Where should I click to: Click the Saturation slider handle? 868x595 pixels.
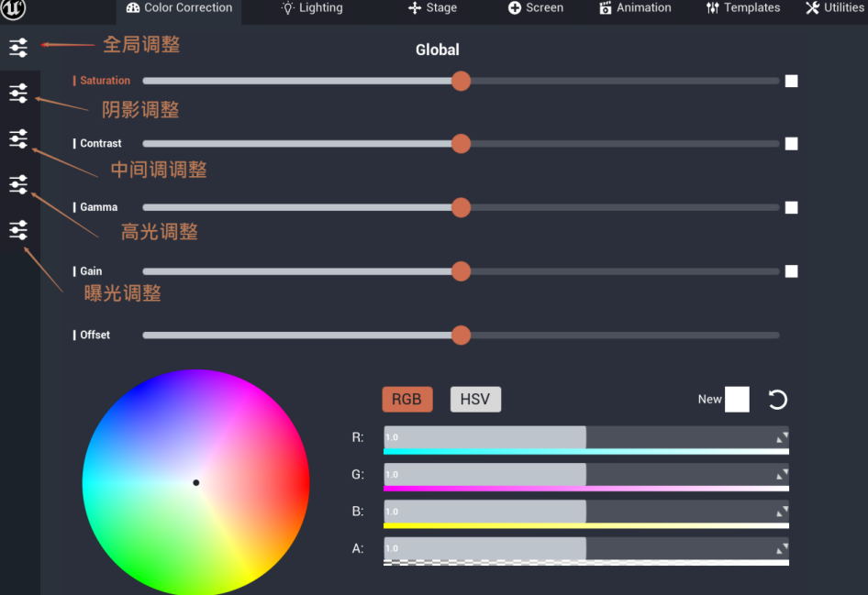click(461, 82)
